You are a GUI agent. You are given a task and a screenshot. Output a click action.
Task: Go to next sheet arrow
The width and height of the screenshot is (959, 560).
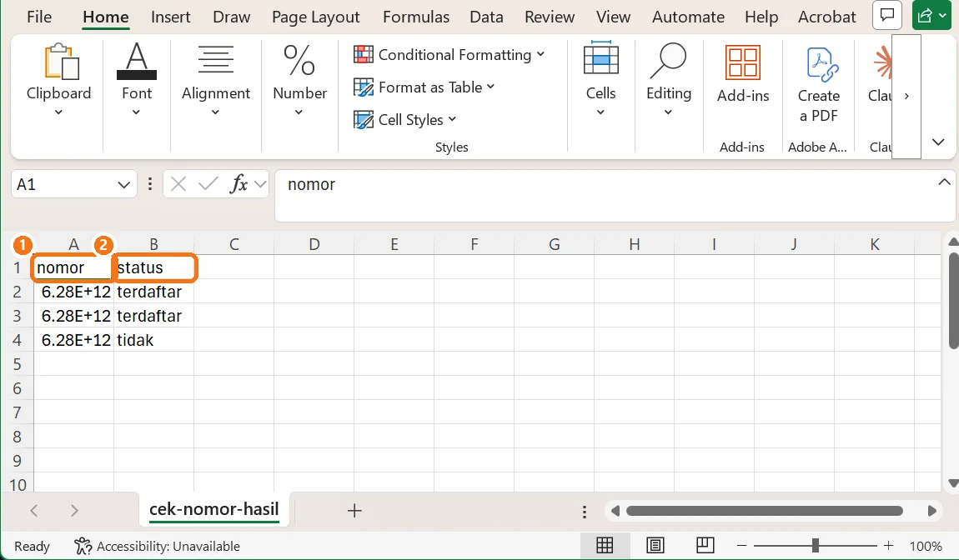point(74,511)
